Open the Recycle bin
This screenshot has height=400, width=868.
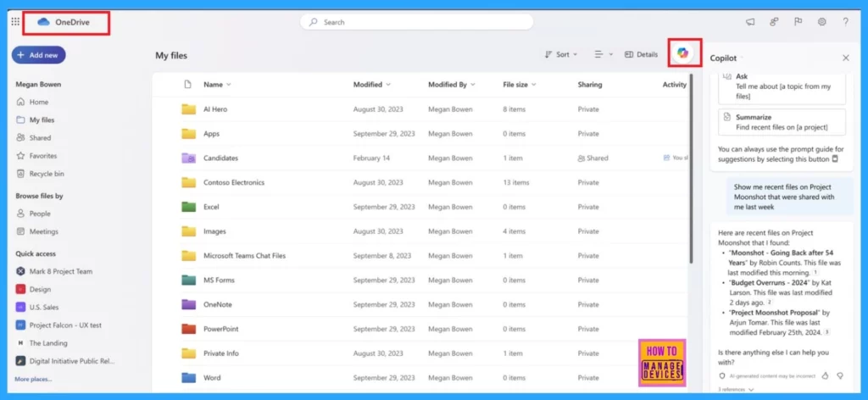pos(41,174)
